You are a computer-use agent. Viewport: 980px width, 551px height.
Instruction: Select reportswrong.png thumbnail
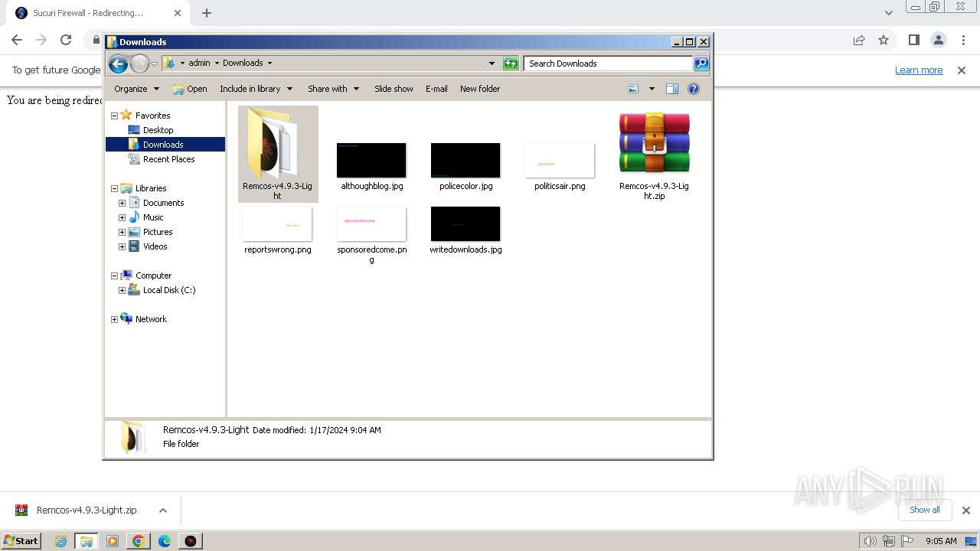click(x=277, y=223)
